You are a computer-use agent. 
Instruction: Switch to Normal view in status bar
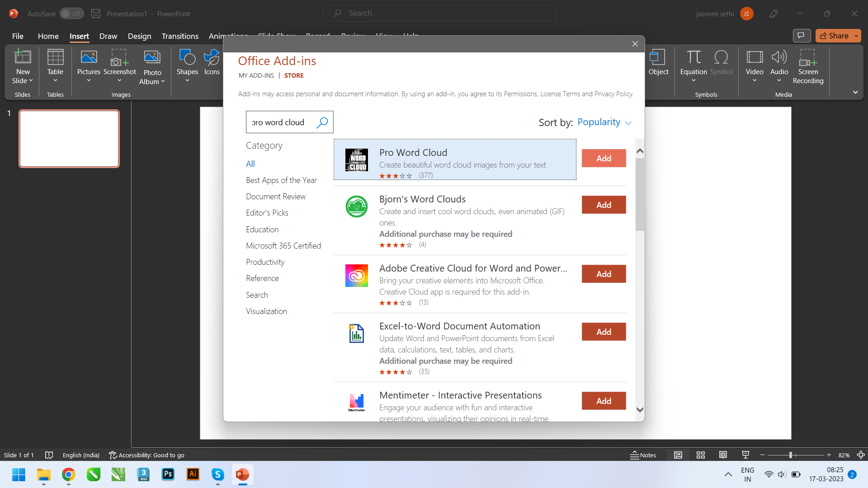pyautogui.click(x=678, y=455)
